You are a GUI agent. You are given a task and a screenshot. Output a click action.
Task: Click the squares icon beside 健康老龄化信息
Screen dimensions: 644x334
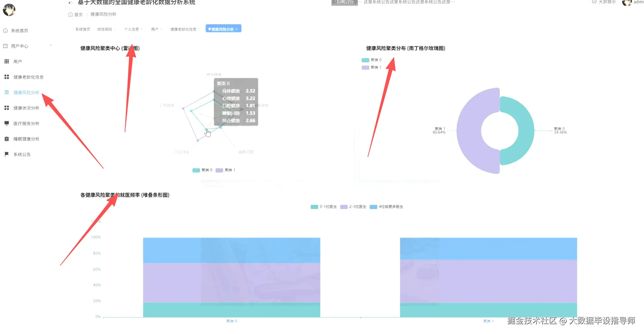click(7, 77)
